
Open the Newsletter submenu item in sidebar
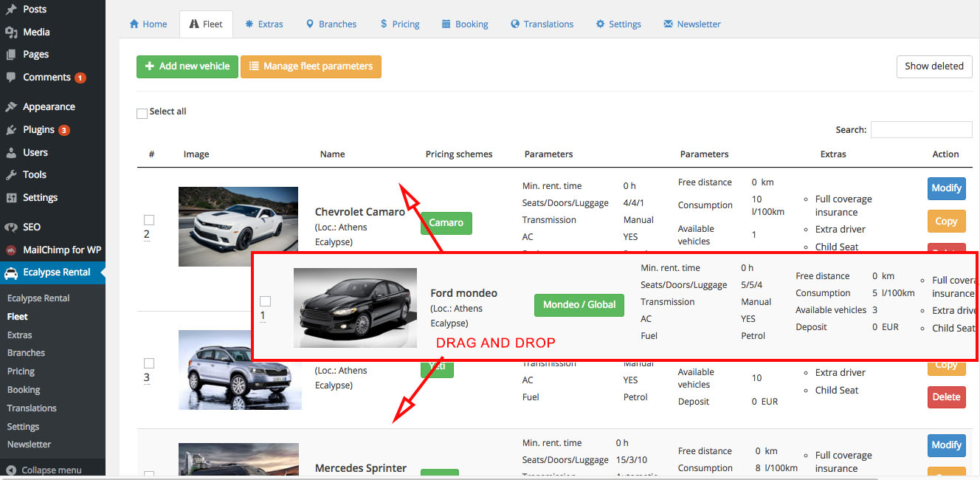[29, 445]
